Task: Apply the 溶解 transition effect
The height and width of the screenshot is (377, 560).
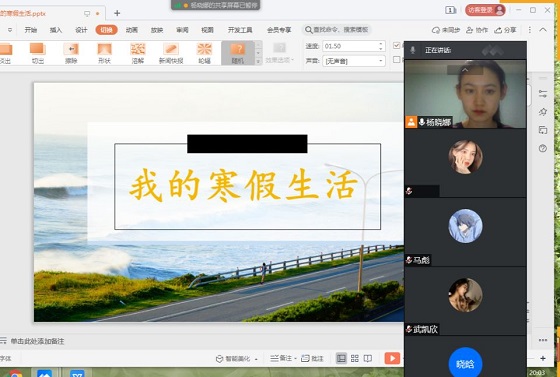Action: click(138, 53)
